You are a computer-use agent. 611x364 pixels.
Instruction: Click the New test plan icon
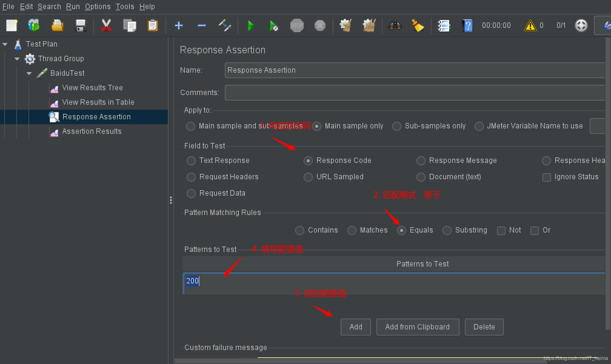coord(12,25)
